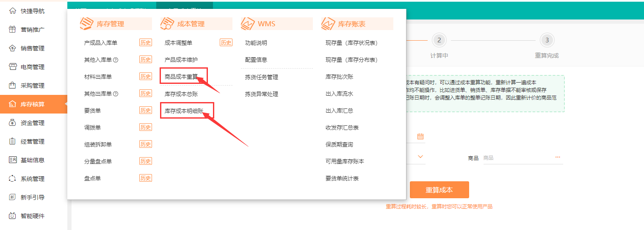Select 库存核算 in the left sidebar
Viewport: 644px width, 230px height.
33,104
